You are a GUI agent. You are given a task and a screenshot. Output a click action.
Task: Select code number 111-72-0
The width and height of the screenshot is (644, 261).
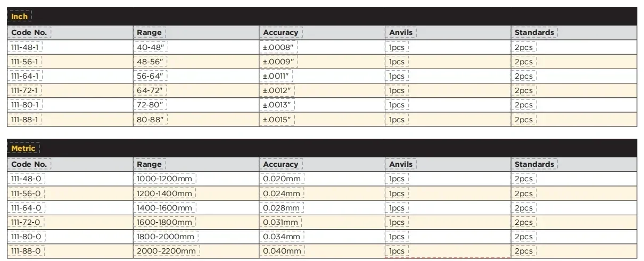[26, 222]
